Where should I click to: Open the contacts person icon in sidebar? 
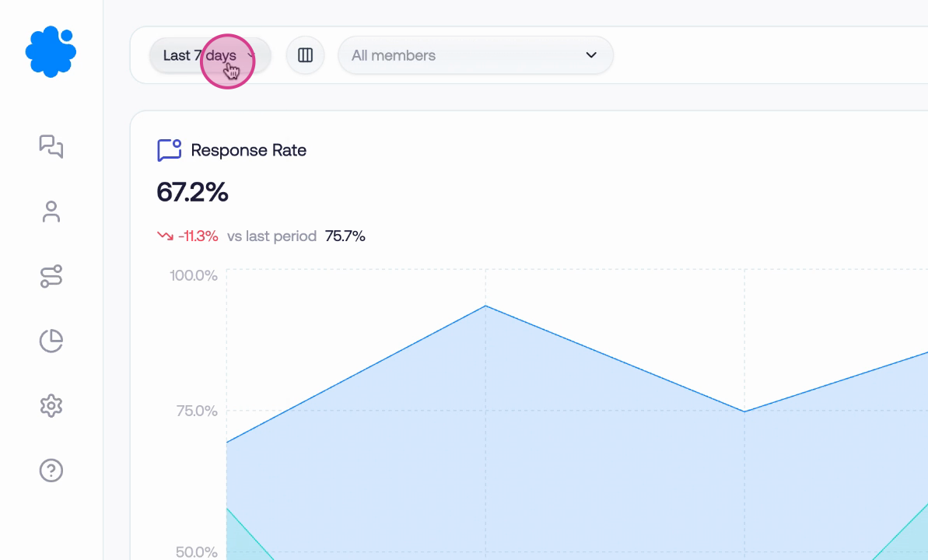(51, 212)
